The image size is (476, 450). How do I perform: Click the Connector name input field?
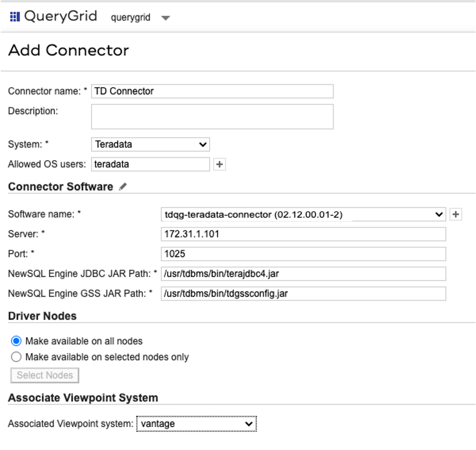click(212, 91)
